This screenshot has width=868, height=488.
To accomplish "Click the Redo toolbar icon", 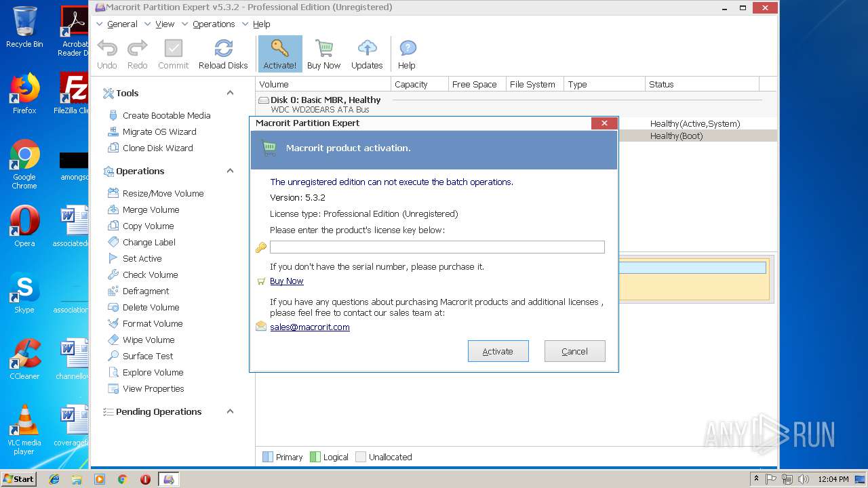I will [x=138, y=54].
